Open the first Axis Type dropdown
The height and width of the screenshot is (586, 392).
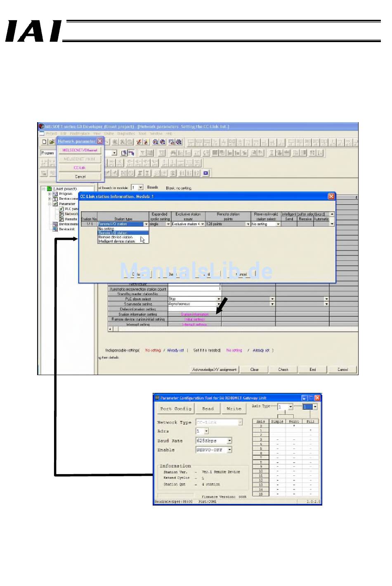coord(290,407)
